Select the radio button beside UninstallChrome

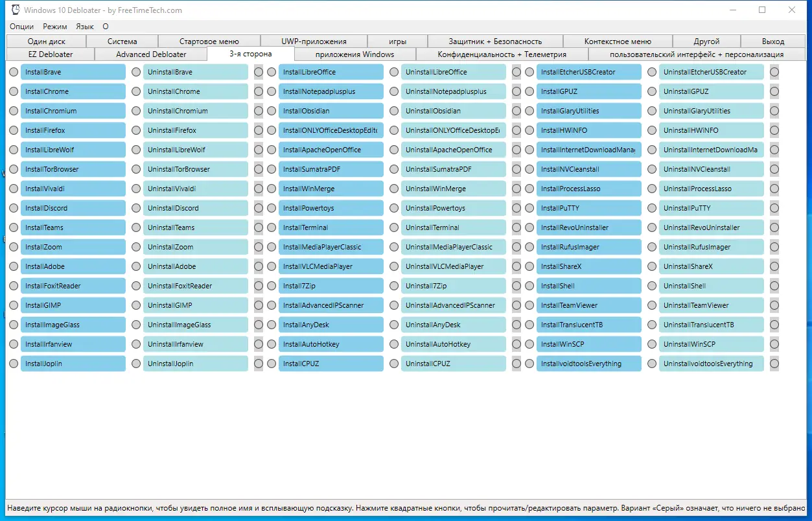tap(136, 91)
